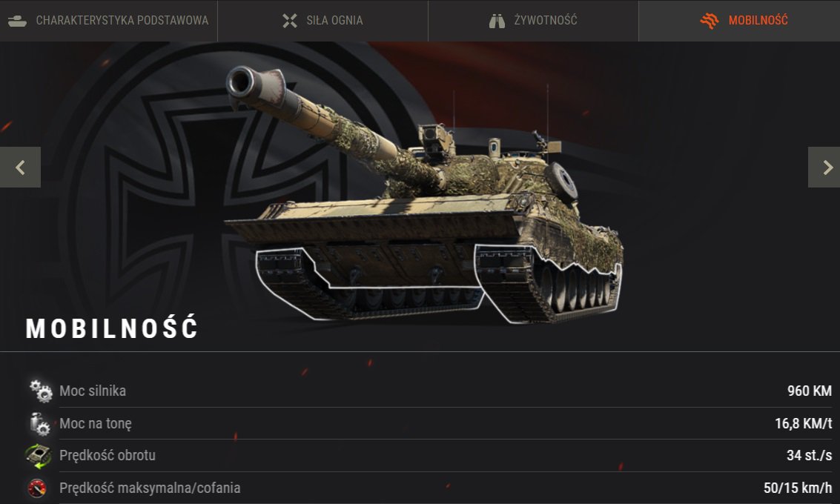This screenshot has width=840, height=504.
Task: Click the orange tracks Mobilność icon
Action: [710, 21]
